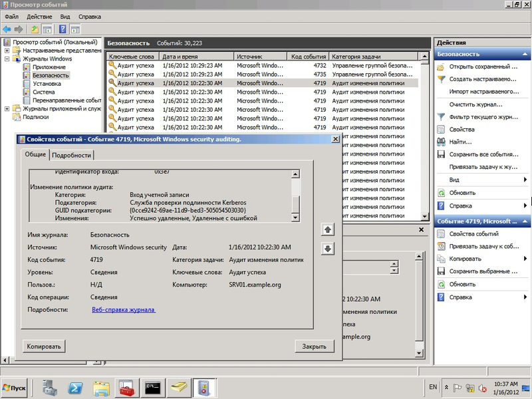
Task: Sort by Код события column header
Action: click(308, 57)
